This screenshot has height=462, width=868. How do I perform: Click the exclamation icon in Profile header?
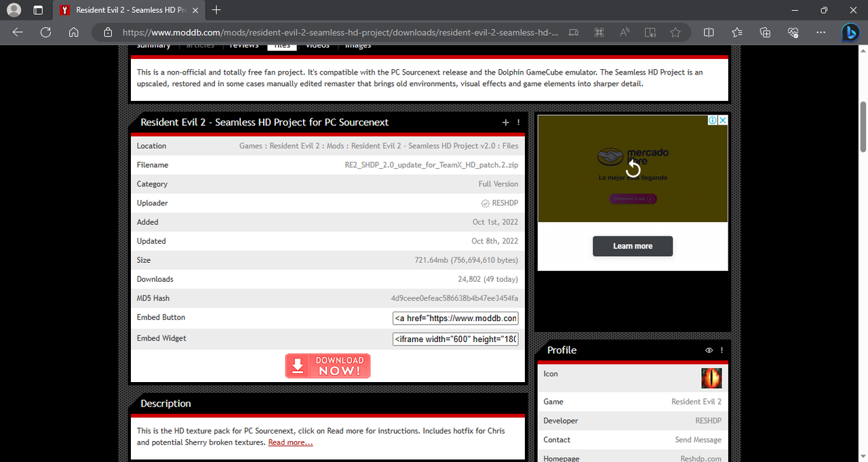(x=722, y=350)
